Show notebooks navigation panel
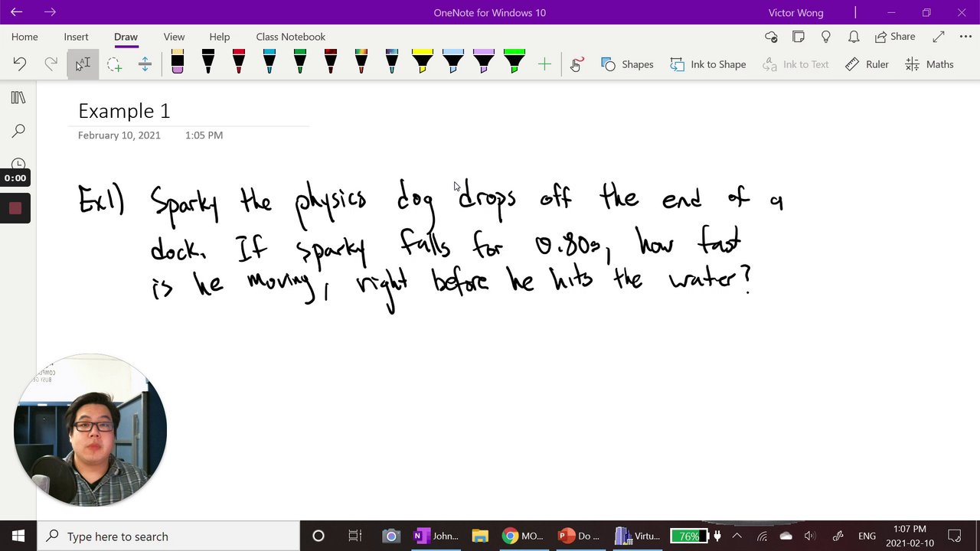This screenshot has width=980, height=551. coord(18,98)
